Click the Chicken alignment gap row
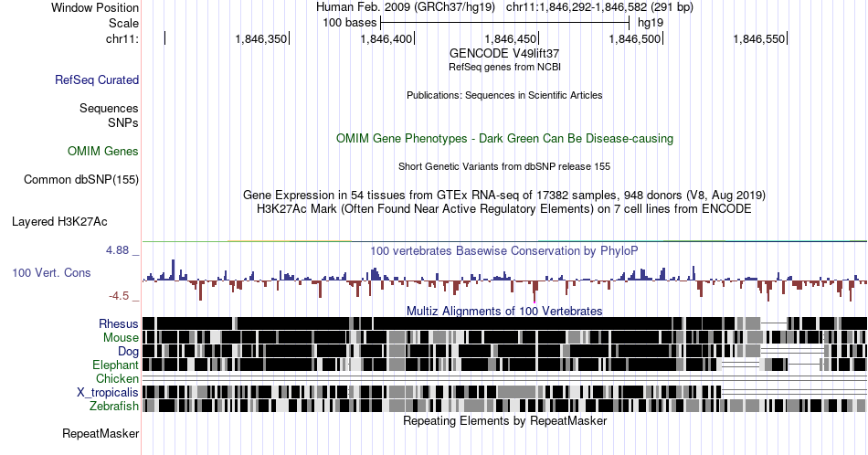868x455 pixels. point(504,378)
